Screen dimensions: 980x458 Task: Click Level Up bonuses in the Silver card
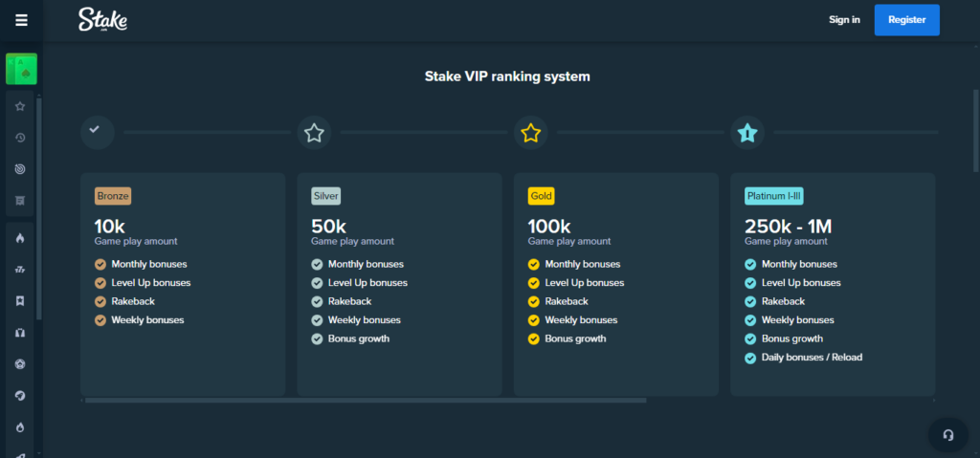click(367, 283)
